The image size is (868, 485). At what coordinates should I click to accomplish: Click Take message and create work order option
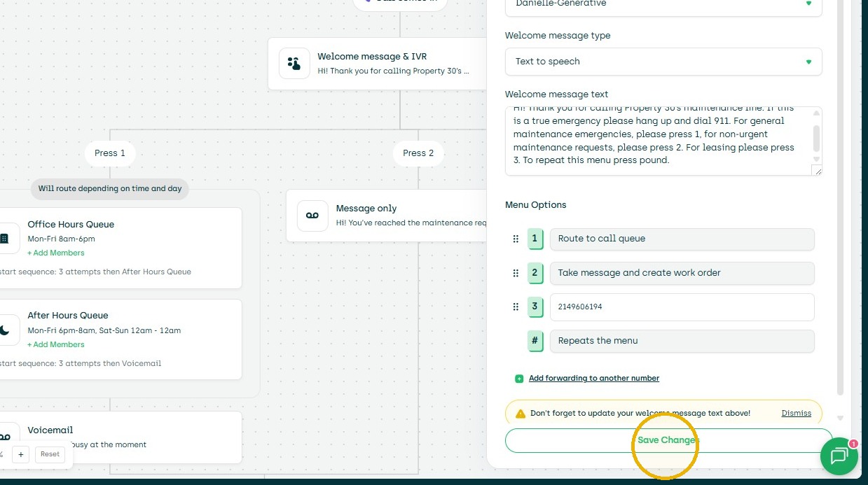pyautogui.click(x=682, y=273)
